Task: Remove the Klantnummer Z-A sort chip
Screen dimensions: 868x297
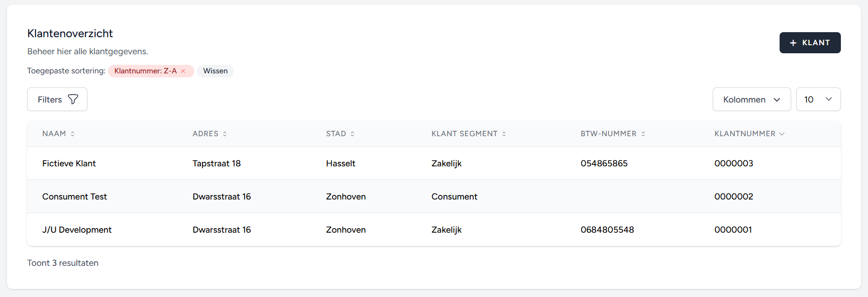Action: tap(183, 71)
